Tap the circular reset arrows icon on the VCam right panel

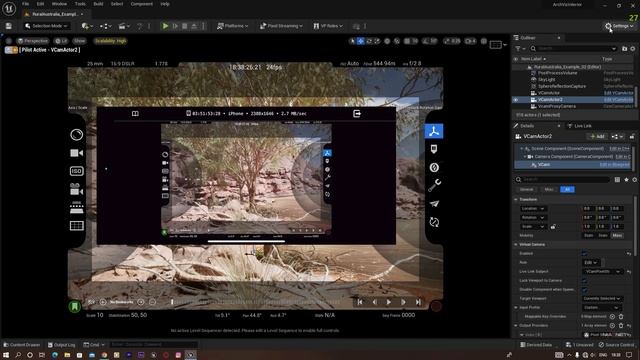click(x=434, y=222)
